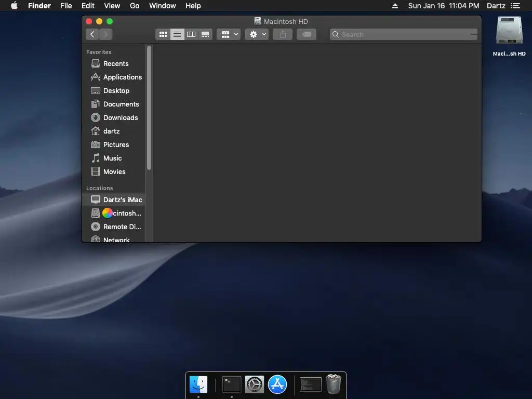The width and height of the screenshot is (532, 399).
Task: Open the dartz home folder
Action: click(114, 131)
